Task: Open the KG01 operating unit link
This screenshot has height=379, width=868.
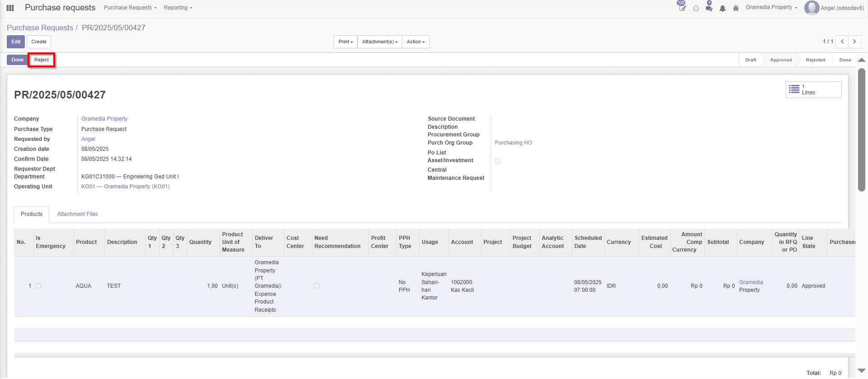Action: click(x=126, y=187)
